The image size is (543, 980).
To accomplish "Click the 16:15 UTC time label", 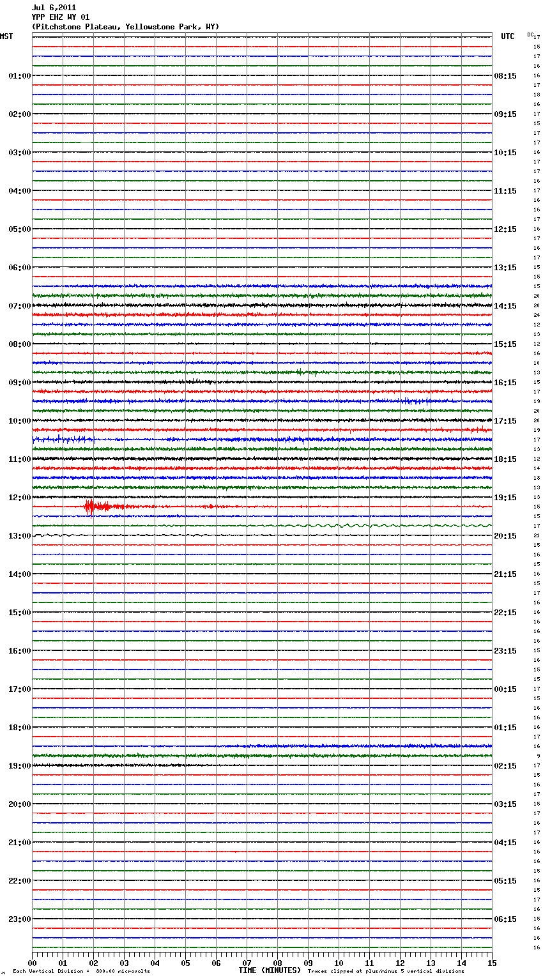I will pyautogui.click(x=505, y=383).
